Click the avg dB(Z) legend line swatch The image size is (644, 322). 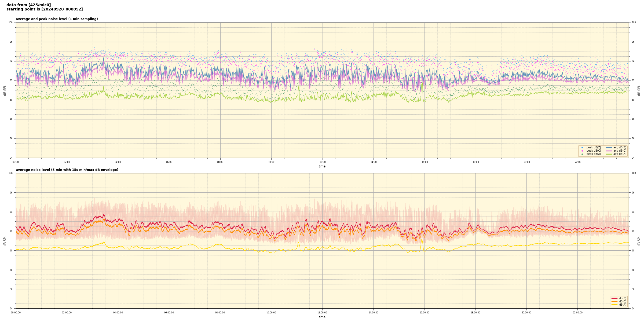point(609,148)
